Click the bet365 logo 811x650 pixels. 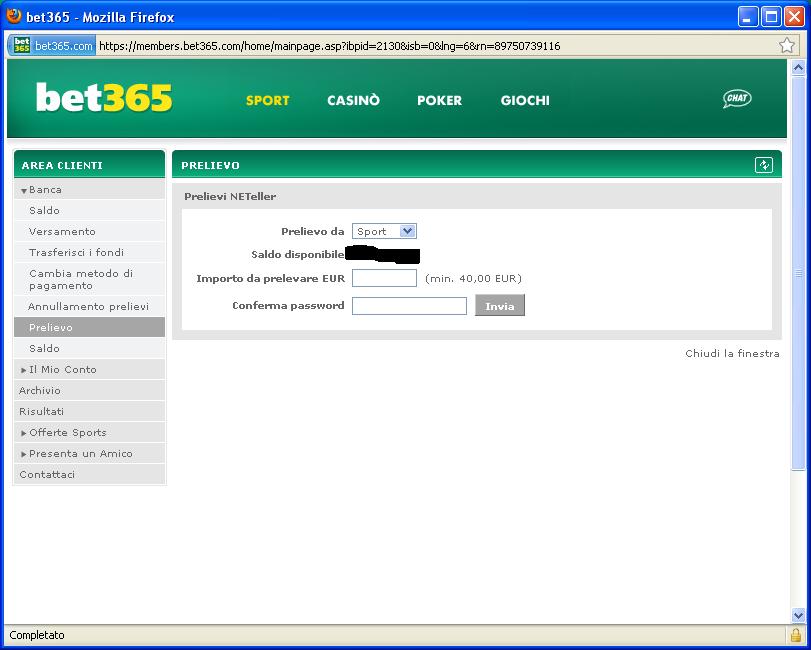coord(104,97)
